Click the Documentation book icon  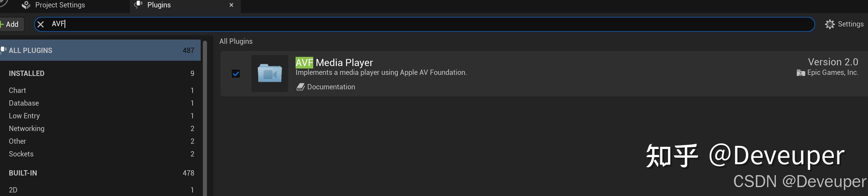click(x=300, y=87)
